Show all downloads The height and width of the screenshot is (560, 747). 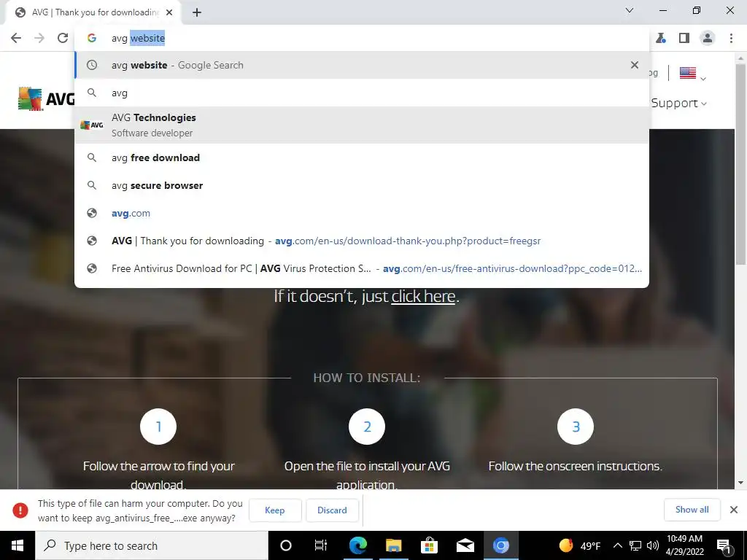[x=692, y=510]
